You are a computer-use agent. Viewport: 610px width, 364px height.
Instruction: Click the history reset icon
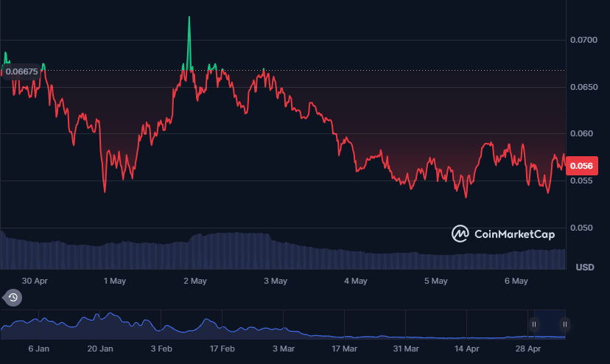coord(13,298)
